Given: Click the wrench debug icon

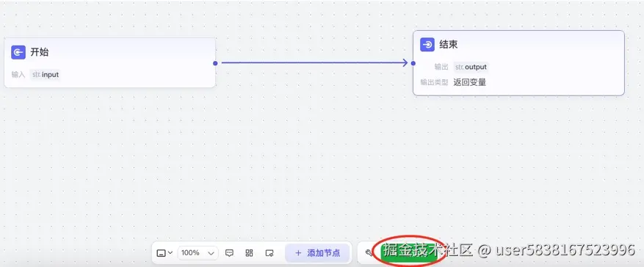Looking at the screenshot, I should click(369, 253).
